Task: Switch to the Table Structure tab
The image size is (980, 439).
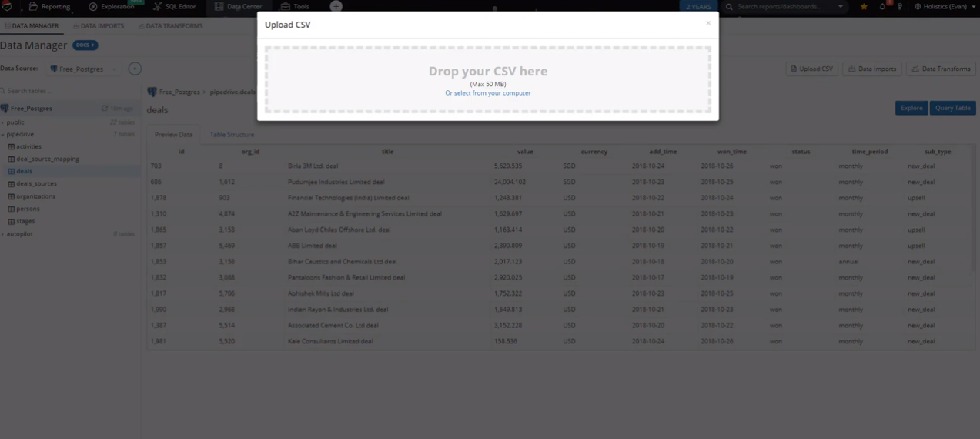Action: click(232, 135)
